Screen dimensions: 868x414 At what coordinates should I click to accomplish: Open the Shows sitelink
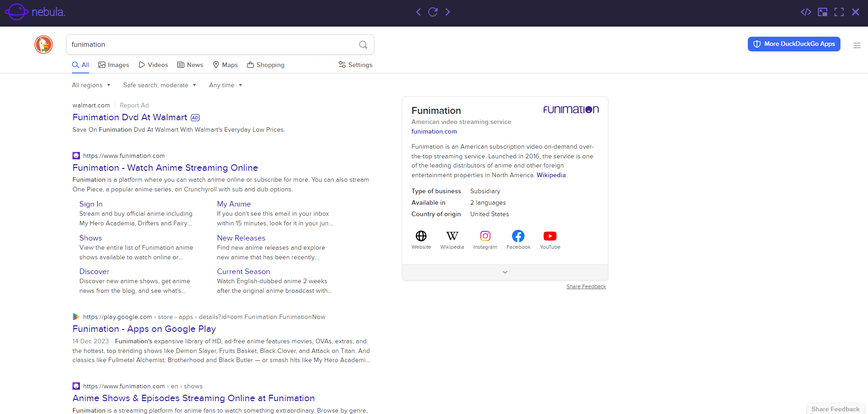[x=91, y=238]
